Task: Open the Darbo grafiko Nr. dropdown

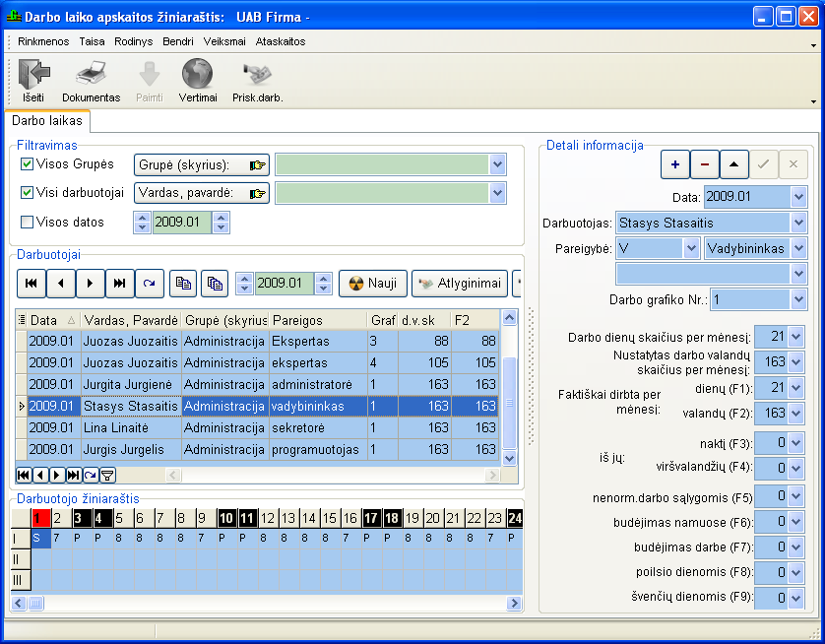Action: [798, 300]
